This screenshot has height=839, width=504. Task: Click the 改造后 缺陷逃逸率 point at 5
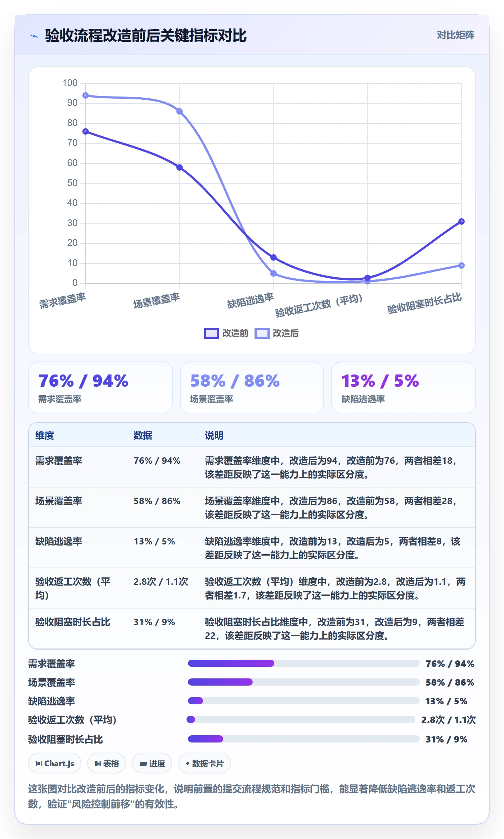coord(274,273)
